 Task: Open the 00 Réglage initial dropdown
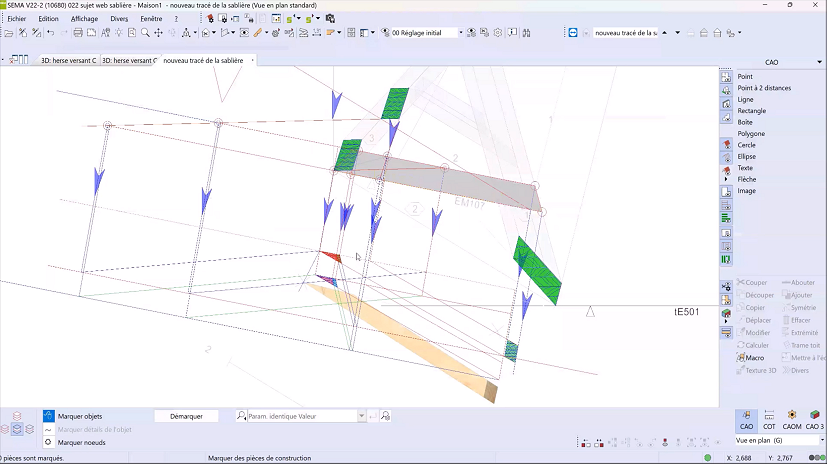click(x=461, y=33)
